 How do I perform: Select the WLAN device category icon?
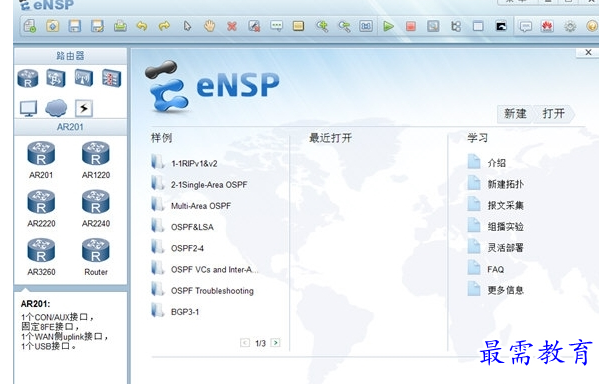(x=84, y=78)
